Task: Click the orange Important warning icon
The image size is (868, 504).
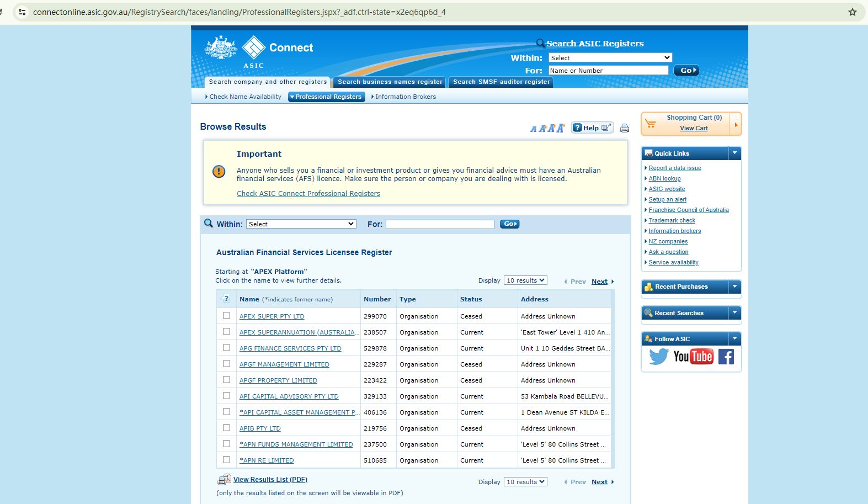Action: 219,172
